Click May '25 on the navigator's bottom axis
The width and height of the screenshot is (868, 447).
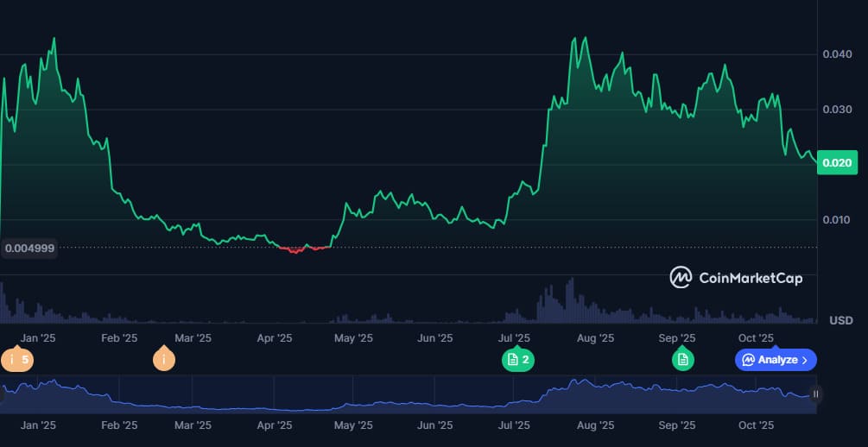tap(352, 425)
